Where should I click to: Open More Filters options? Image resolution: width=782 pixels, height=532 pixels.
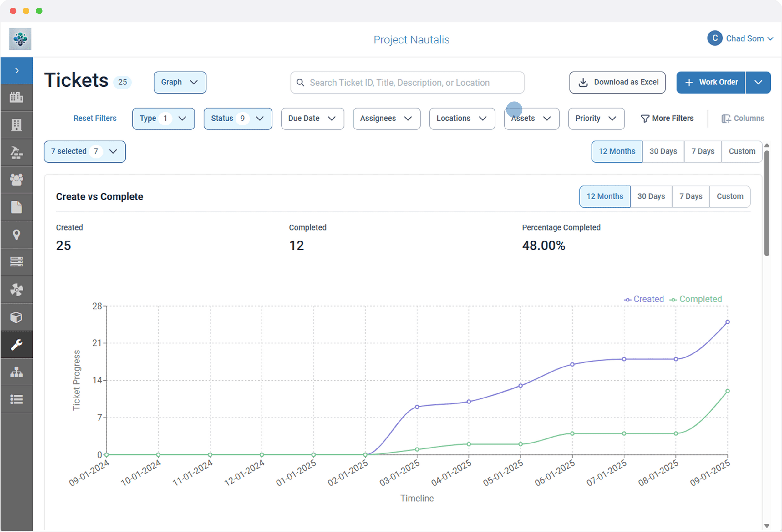click(667, 118)
